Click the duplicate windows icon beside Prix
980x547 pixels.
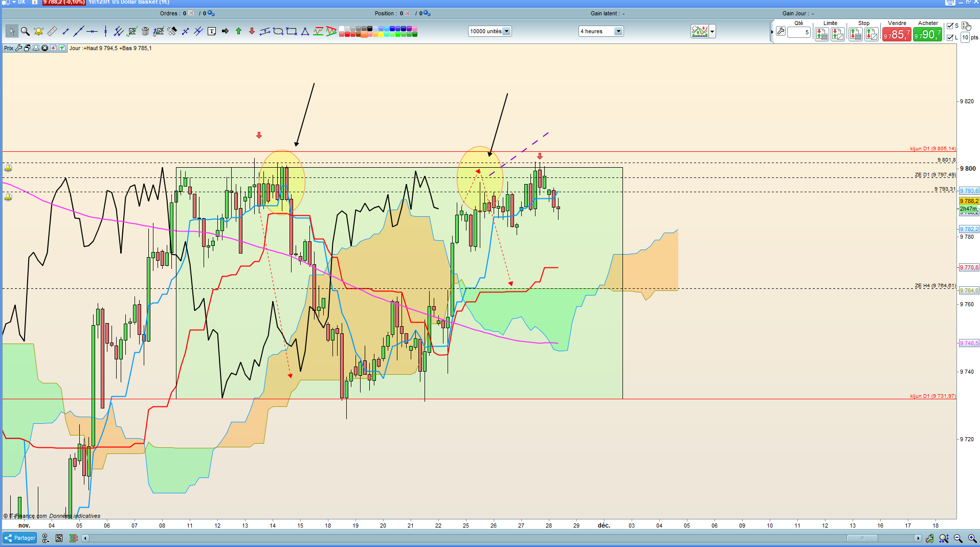coord(27,48)
